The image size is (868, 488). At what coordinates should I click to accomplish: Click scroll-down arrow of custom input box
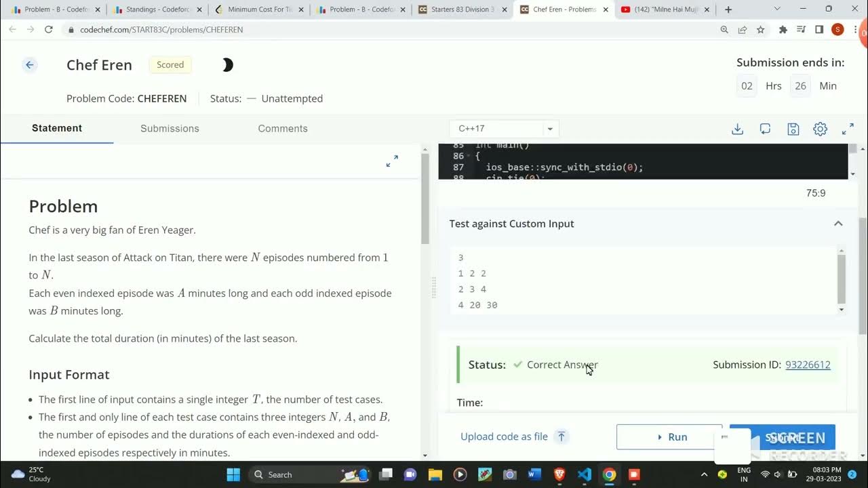[x=842, y=310]
